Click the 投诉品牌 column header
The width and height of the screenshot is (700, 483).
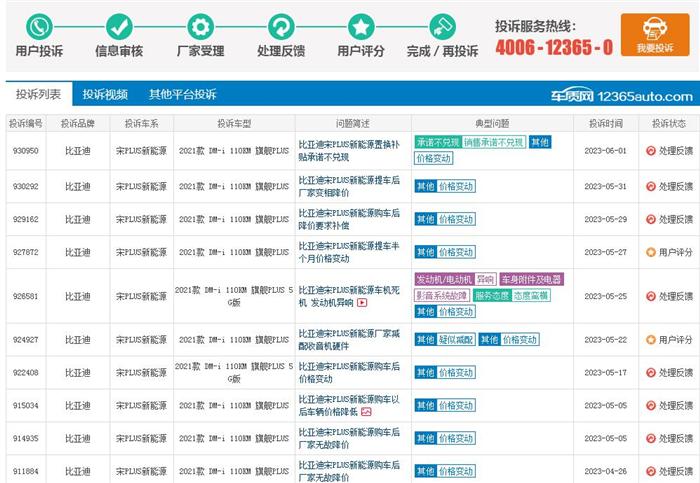click(78, 124)
